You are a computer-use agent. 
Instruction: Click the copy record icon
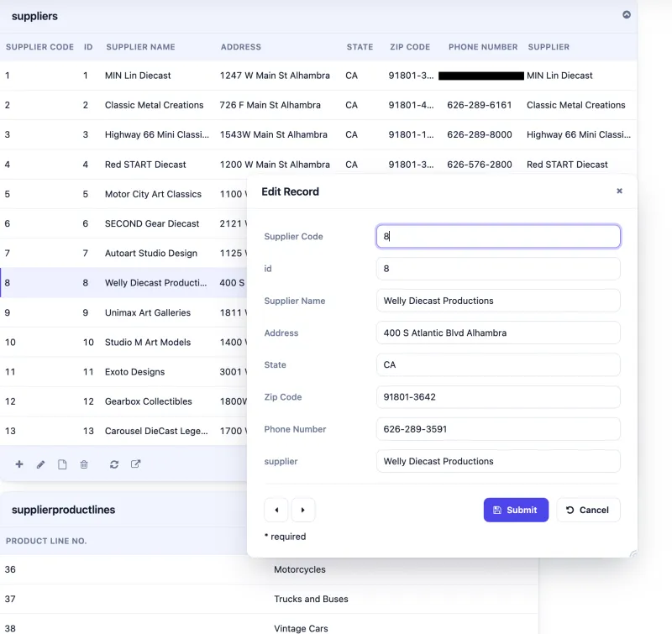62,464
